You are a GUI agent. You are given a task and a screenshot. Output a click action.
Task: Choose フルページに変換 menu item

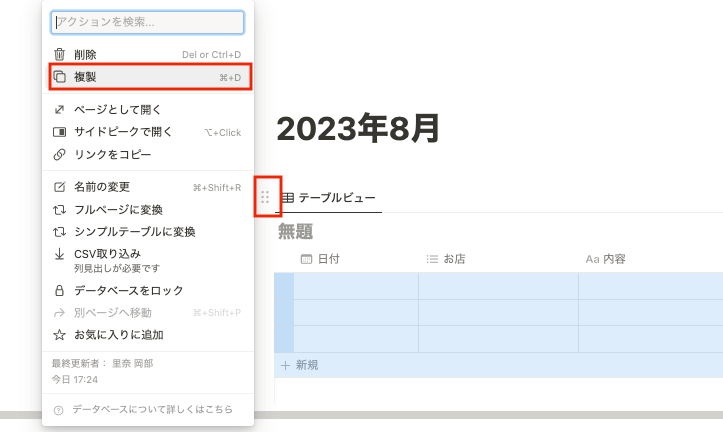(x=118, y=210)
